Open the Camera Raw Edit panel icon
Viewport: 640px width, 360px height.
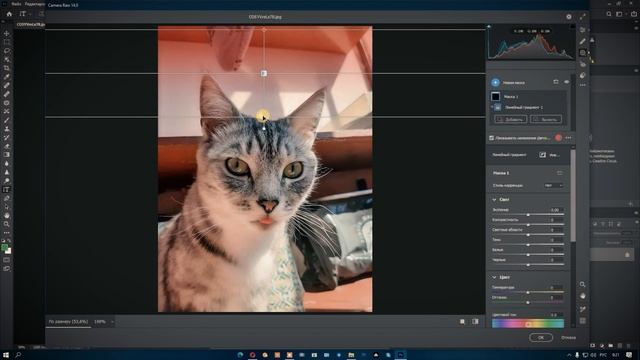coord(582,30)
